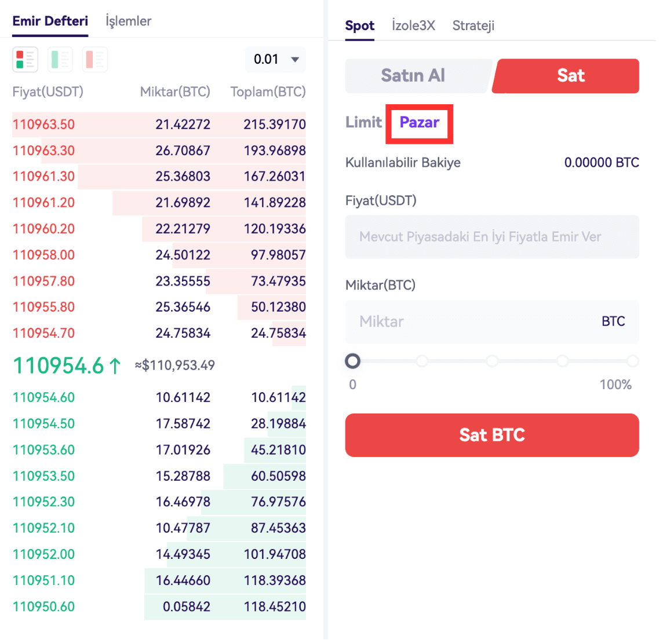Switch to Satın Al buy mode
Screen dimensions: 663x644
click(x=413, y=76)
